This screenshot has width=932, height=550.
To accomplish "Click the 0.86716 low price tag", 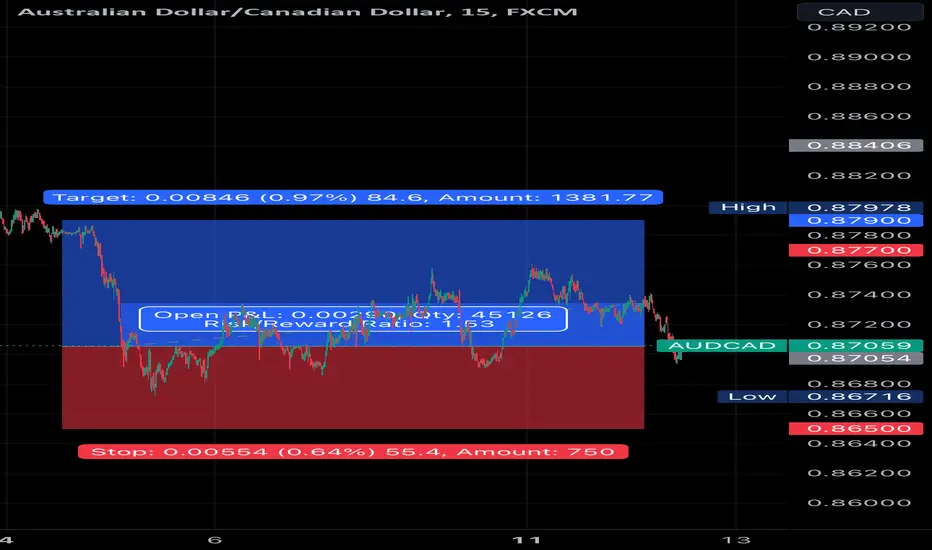I will click(856, 397).
